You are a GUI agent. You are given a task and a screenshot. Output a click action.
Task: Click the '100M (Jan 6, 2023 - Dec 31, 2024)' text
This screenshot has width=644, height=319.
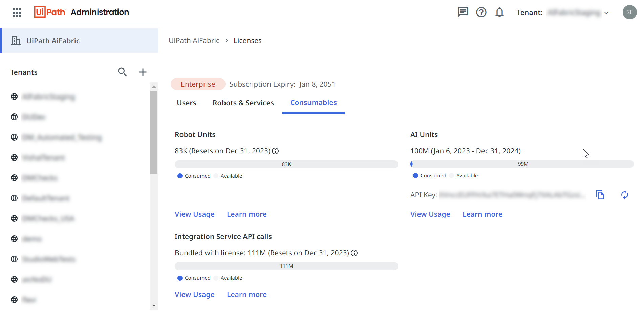(466, 151)
